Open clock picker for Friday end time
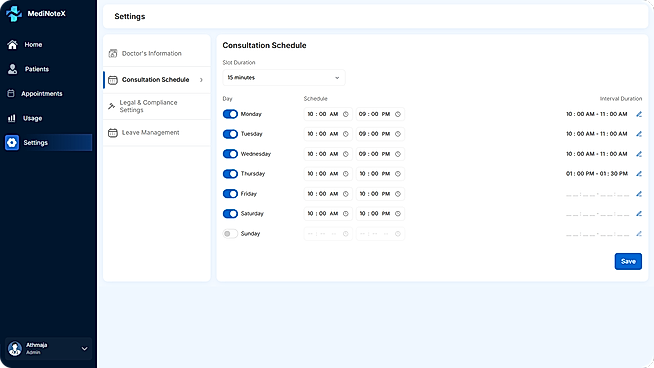The width and height of the screenshot is (654, 368). (x=397, y=194)
